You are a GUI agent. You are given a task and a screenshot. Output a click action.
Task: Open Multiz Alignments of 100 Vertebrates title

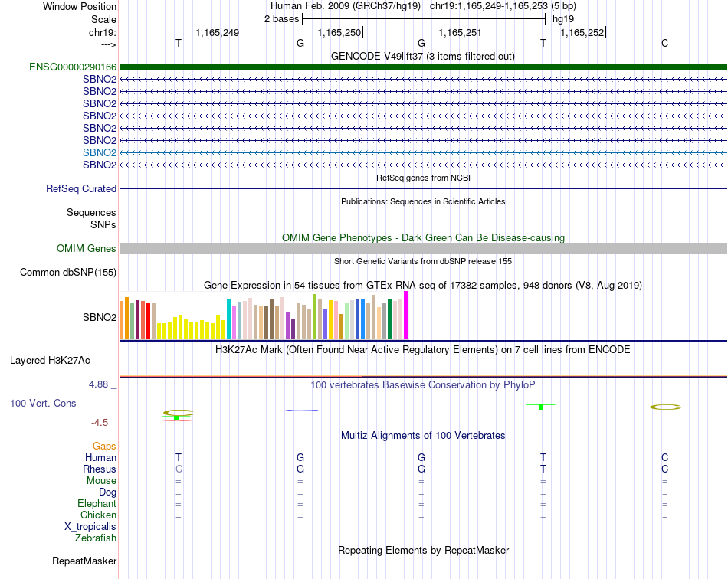click(423, 436)
